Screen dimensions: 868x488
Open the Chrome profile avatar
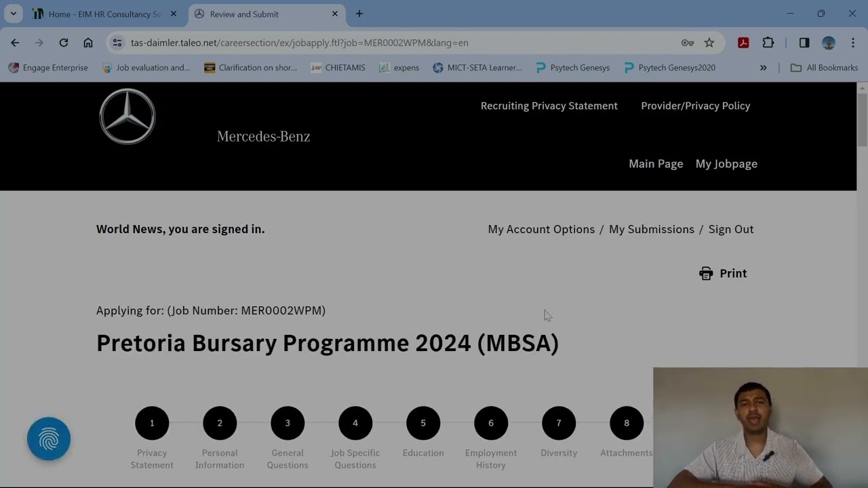(x=829, y=43)
